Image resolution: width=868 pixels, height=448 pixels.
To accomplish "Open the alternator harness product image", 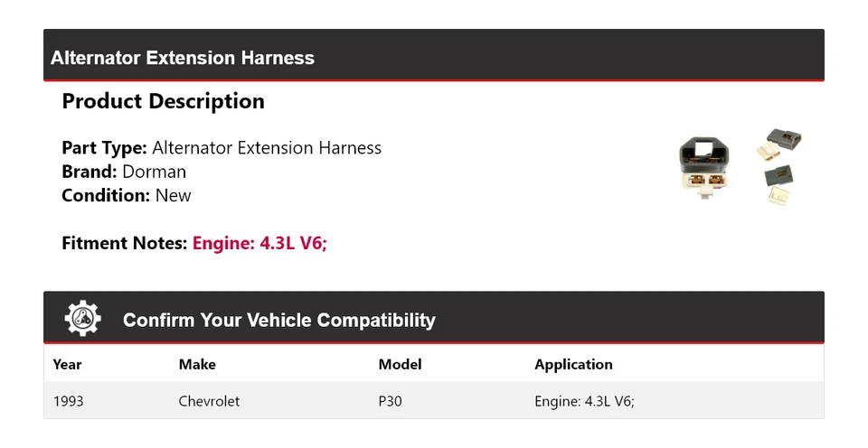I will (x=741, y=167).
